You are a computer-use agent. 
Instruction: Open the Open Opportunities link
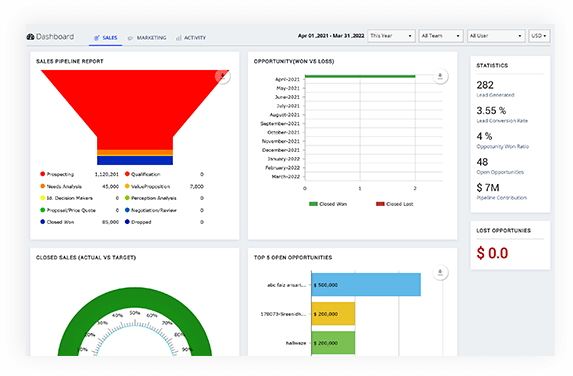coord(500,172)
